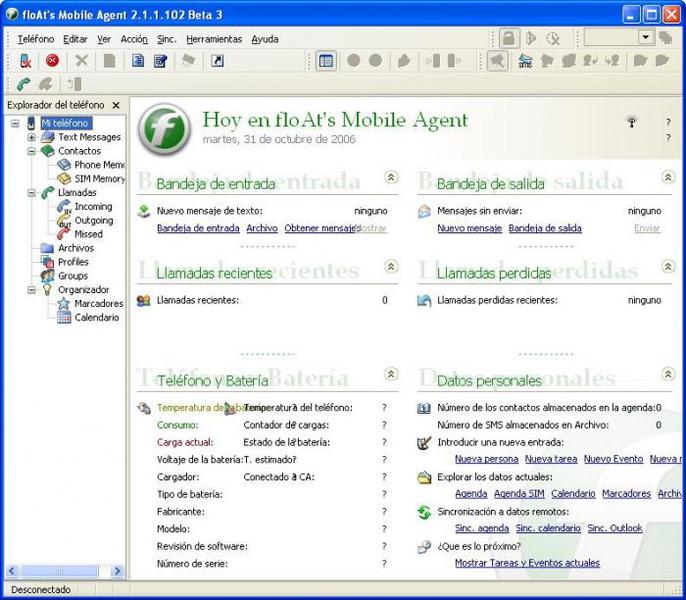The image size is (686, 600).
Task: Click the shortcut arrow toolbar icon
Action: click(217, 61)
